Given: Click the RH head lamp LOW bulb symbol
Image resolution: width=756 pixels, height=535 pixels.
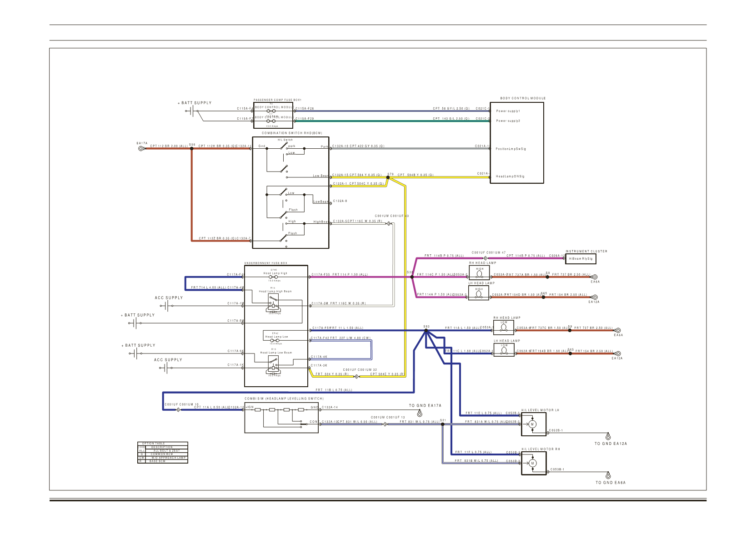Looking at the screenshot, I should 504,328.
